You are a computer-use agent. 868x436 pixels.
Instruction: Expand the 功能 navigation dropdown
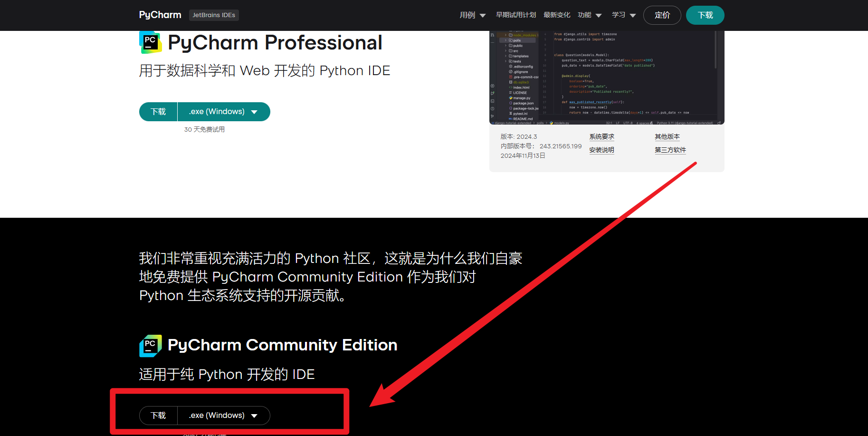(x=590, y=15)
